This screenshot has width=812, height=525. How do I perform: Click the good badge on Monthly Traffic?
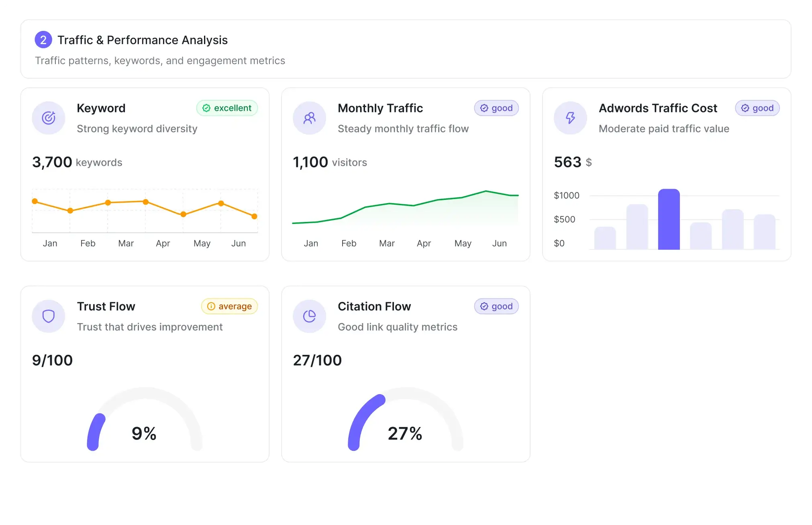coord(496,108)
